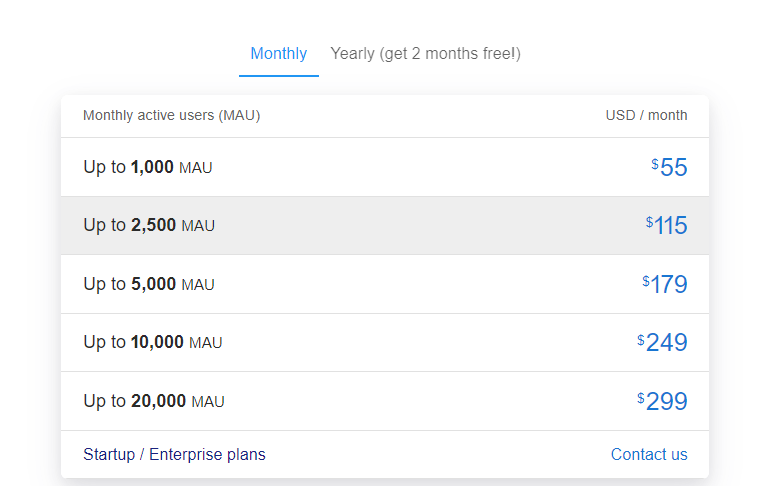Click the $55 price
The image size is (774, 486).
pyautogui.click(x=671, y=167)
